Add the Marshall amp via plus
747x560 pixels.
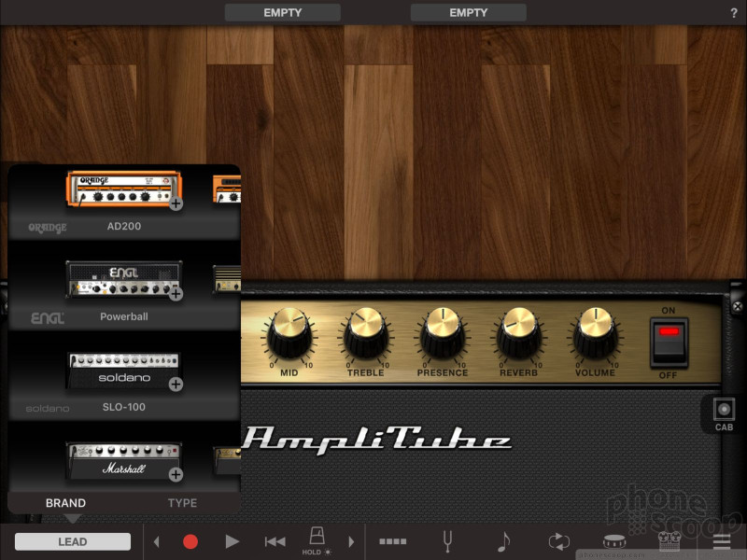pos(176,474)
